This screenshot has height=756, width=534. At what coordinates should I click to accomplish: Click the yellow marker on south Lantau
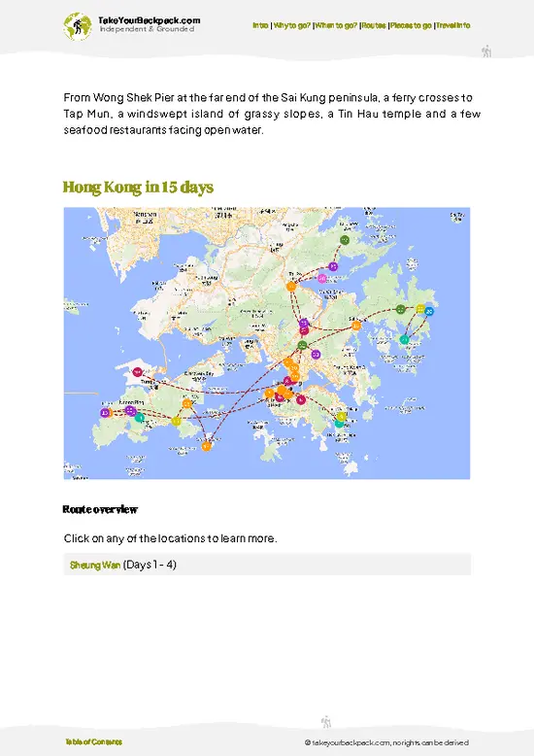pos(176,422)
